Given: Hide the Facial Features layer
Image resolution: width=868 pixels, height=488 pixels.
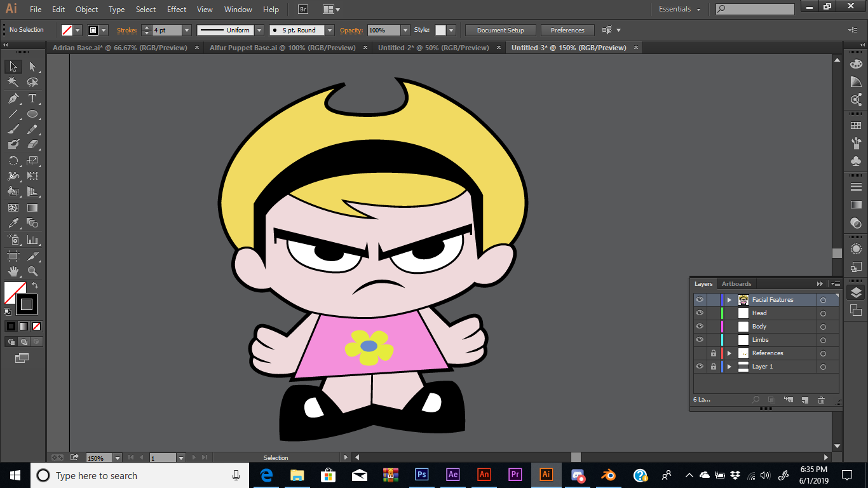Looking at the screenshot, I should (x=700, y=300).
